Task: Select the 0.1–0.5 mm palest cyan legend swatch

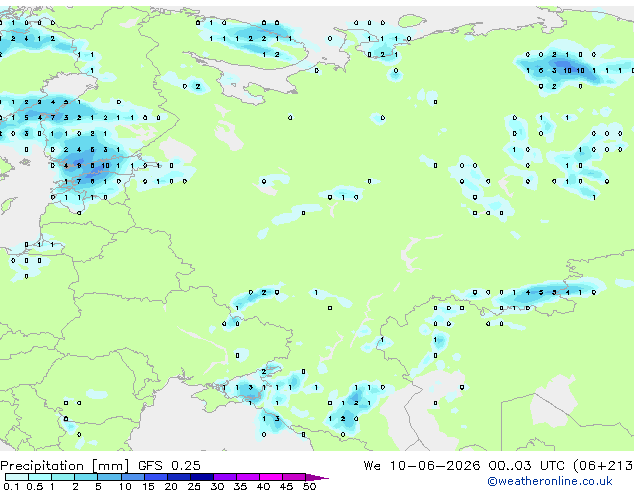Action: [17, 477]
